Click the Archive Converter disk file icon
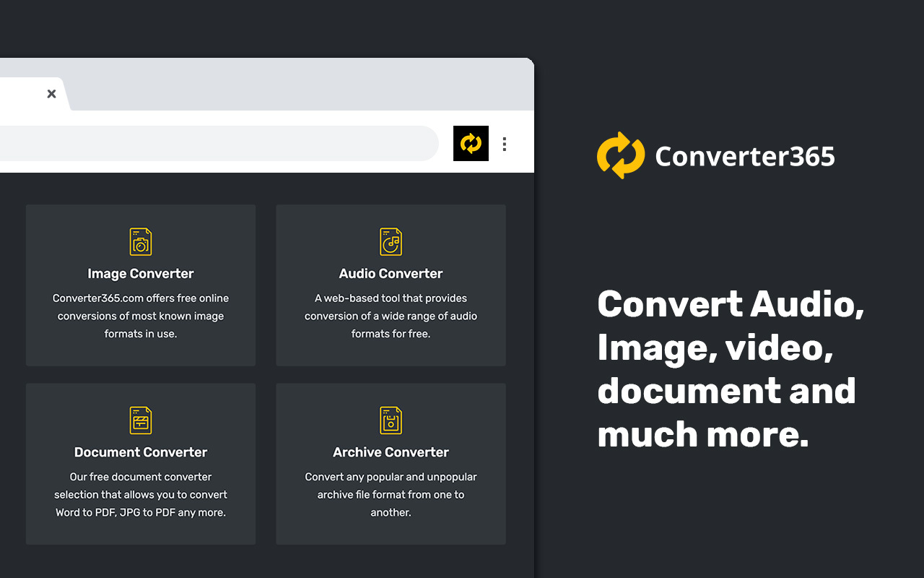Image resolution: width=924 pixels, height=578 pixels. (x=391, y=420)
